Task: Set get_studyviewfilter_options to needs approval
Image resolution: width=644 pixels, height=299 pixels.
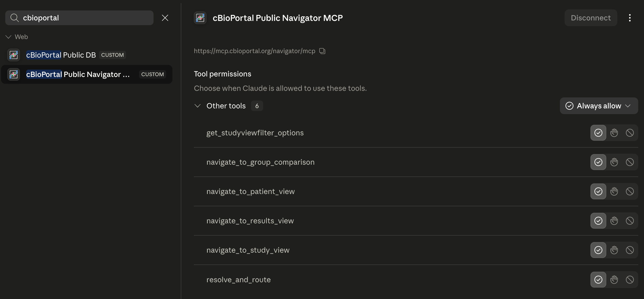Action: [x=614, y=133]
